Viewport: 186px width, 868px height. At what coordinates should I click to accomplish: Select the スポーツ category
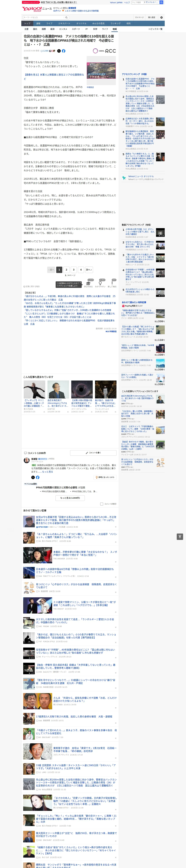(x=76, y=29)
